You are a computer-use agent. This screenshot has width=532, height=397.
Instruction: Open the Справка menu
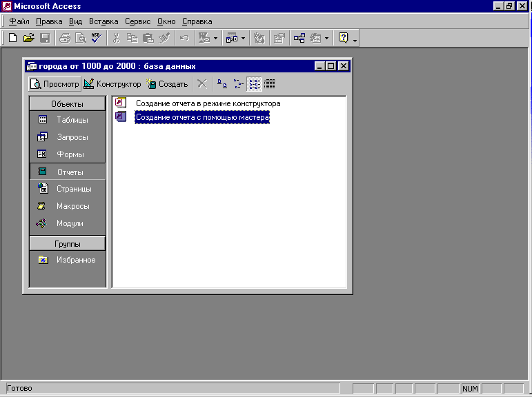click(x=197, y=21)
